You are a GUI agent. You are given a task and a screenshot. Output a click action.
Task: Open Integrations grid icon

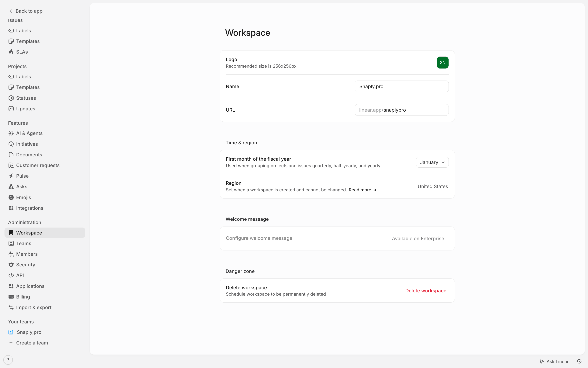tap(11, 208)
